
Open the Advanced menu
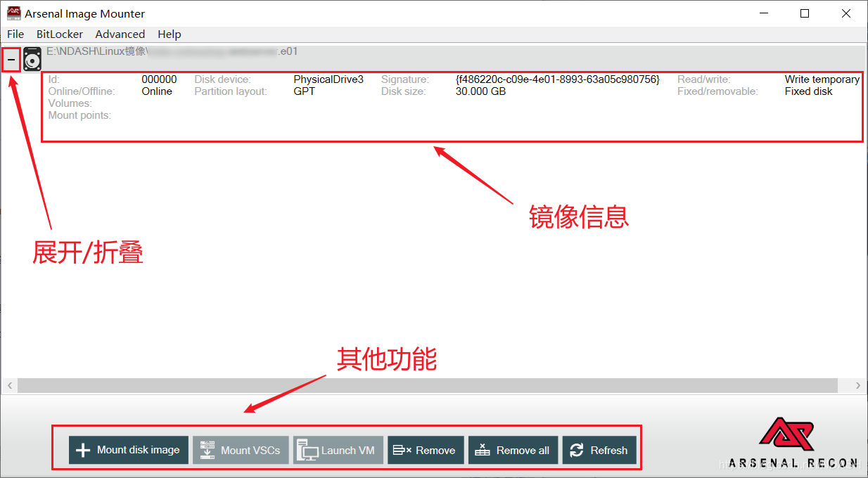pyautogui.click(x=120, y=34)
